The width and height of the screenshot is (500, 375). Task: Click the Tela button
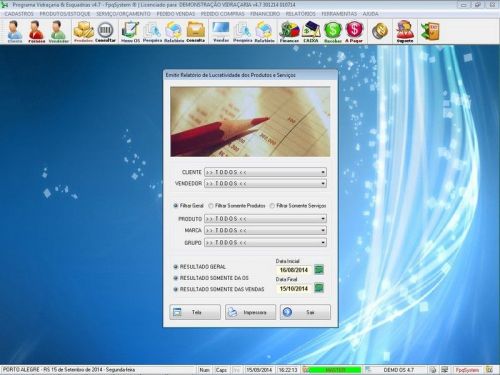195,312
